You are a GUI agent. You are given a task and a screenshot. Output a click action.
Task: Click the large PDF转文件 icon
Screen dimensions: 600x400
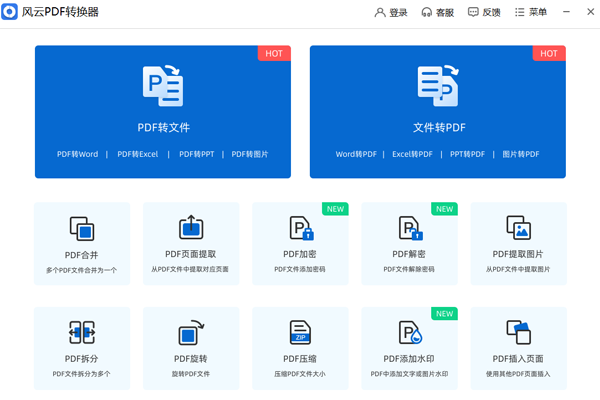click(163, 86)
